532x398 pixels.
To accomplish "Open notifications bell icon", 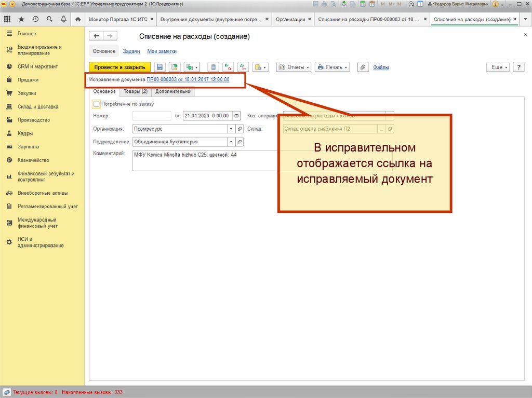I will (x=63, y=19).
